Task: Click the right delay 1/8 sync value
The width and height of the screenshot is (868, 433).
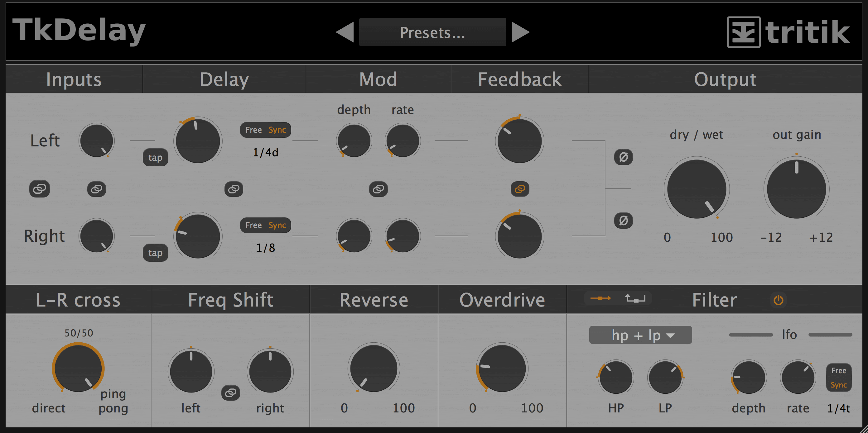Action: point(266,248)
